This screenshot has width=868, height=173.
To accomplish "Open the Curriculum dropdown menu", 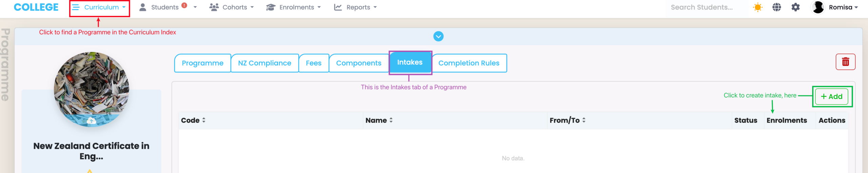I will pyautogui.click(x=99, y=7).
